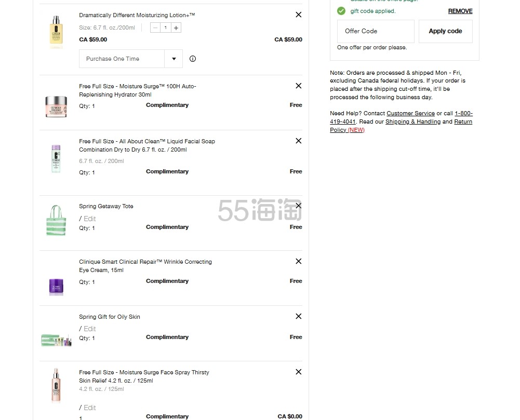Remove Moisture Surge 100H Hydrator item
The image size is (520, 420).
(299, 86)
